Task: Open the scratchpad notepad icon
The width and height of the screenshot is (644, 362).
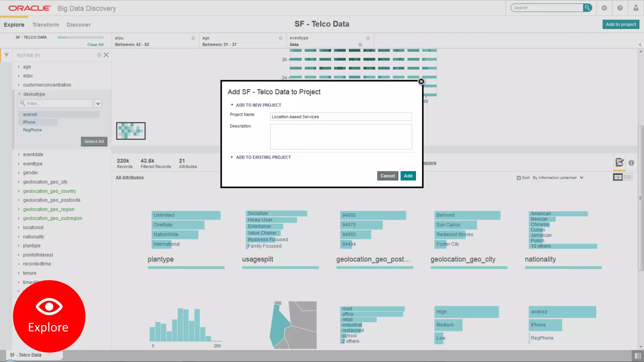Action: [x=619, y=162]
